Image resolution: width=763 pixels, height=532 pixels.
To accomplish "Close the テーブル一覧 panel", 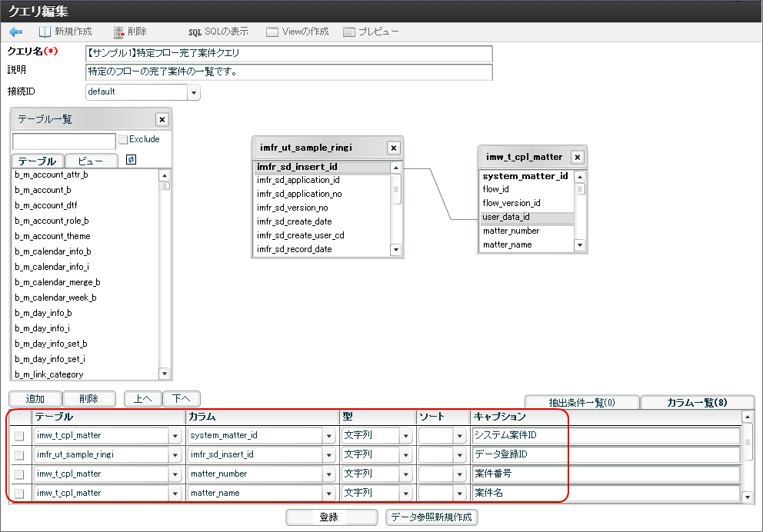I will pos(162,119).
